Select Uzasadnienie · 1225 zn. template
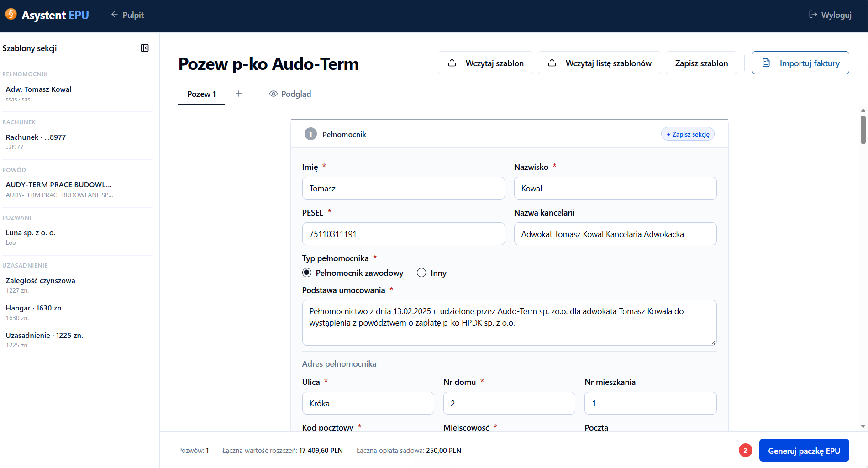Screen dimensions: 868x468 (77, 340)
